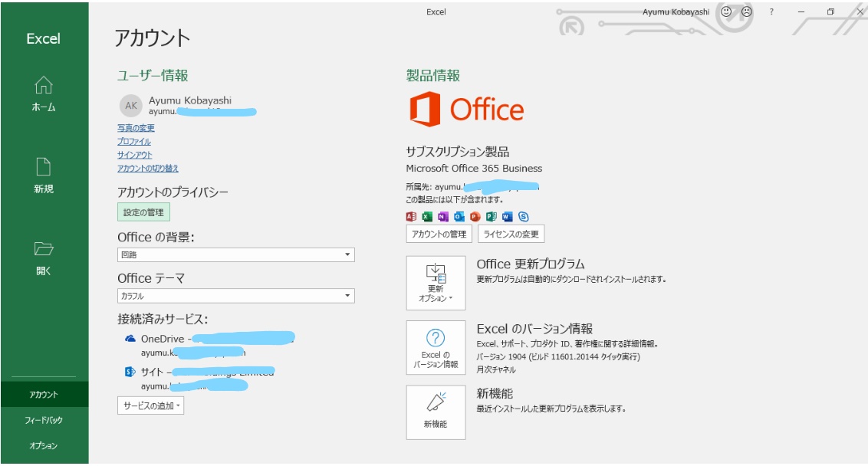Click Microsoft Office 365 Business text
868x466 pixels.
pyautogui.click(x=474, y=169)
